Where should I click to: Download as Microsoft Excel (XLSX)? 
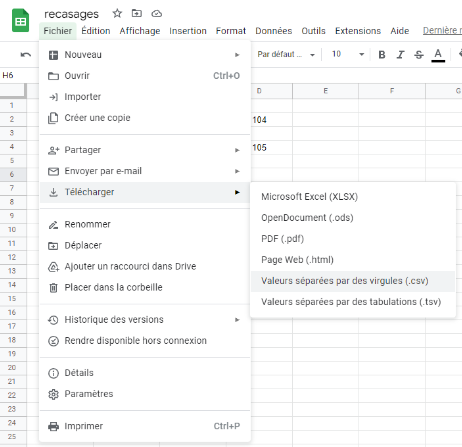(353, 197)
